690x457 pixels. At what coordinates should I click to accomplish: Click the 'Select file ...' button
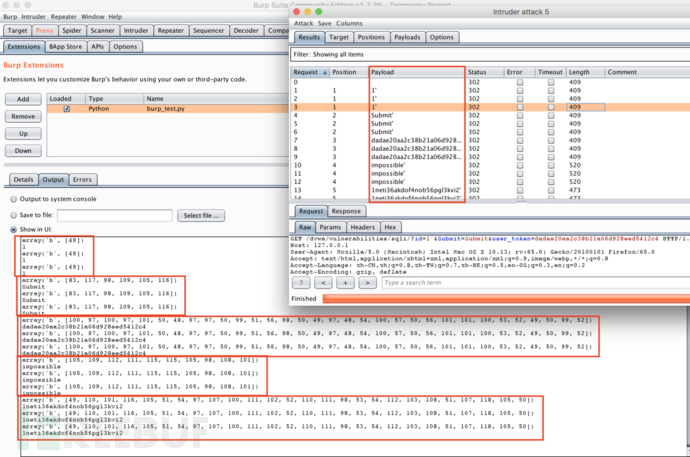coord(201,215)
